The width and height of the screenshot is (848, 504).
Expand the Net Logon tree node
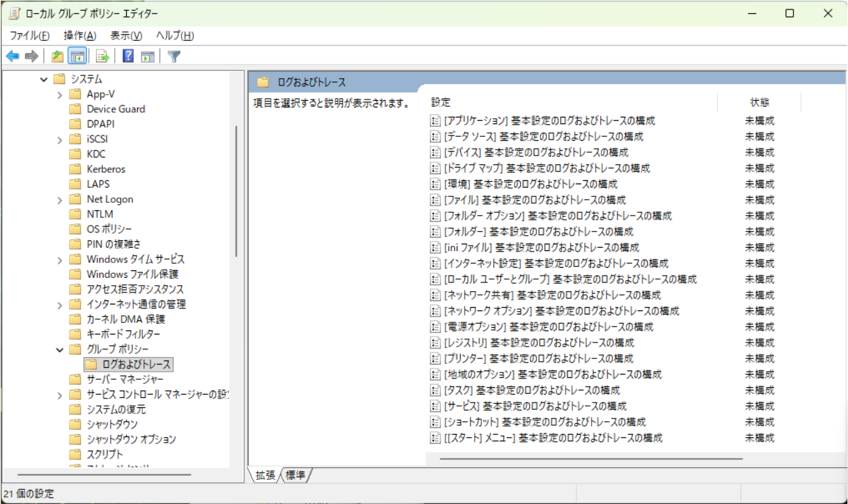pos(60,199)
